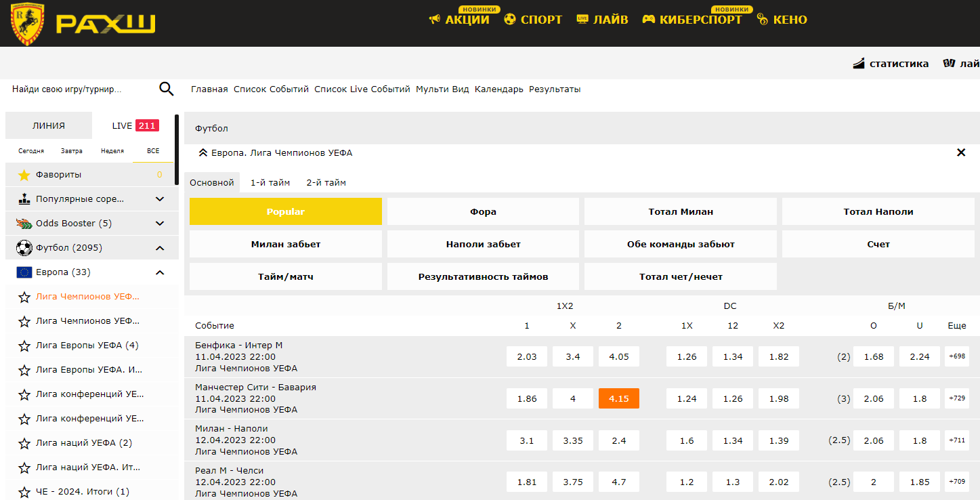
Task: Select the Тайм/матч market button
Action: click(x=286, y=276)
